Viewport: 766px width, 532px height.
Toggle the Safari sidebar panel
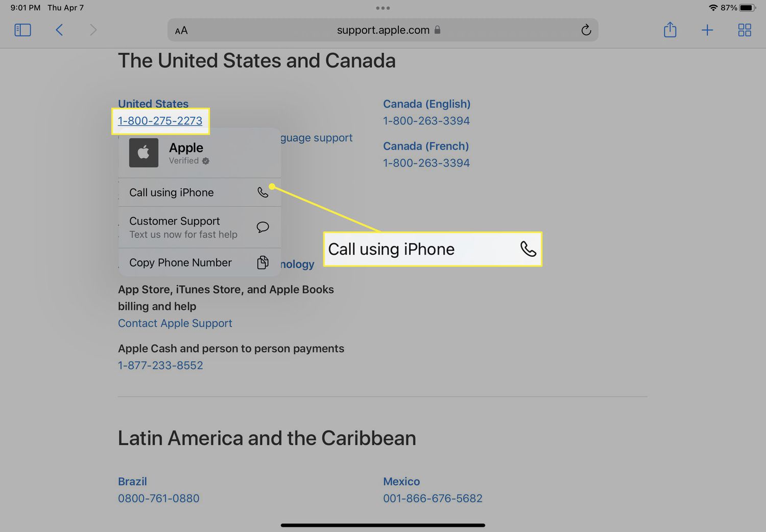coord(22,30)
